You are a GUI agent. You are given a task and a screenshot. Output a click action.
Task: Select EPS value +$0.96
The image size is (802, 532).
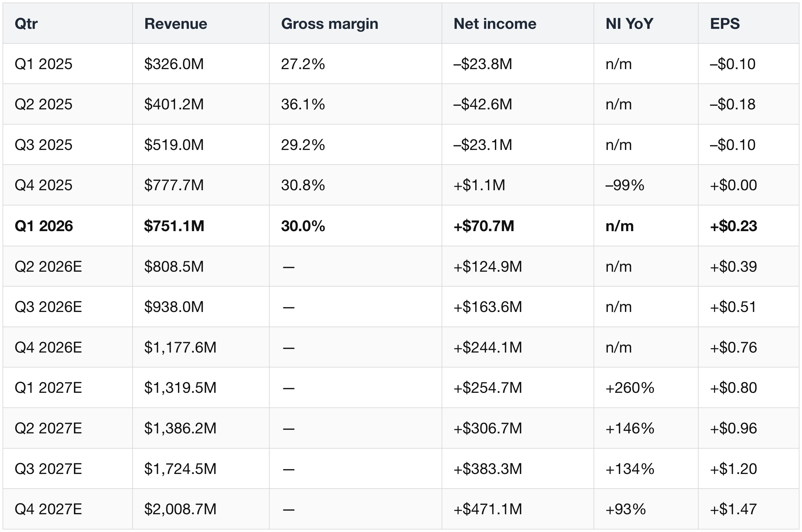pyautogui.click(x=733, y=428)
